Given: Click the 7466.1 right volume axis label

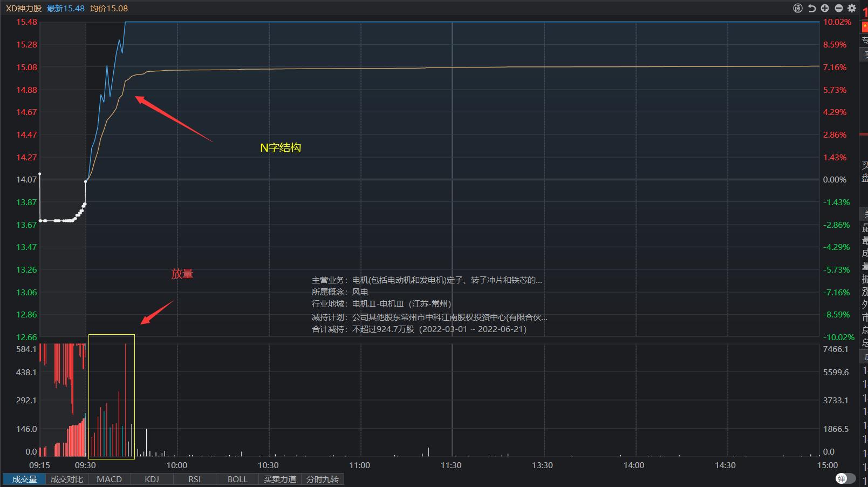Looking at the screenshot, I should 836,349.
